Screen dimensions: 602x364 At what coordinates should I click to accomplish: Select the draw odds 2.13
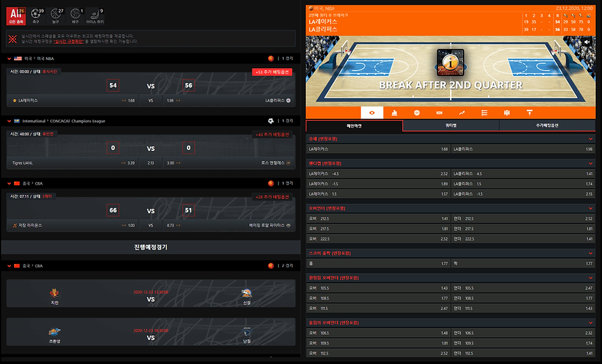tap(151, 163)
